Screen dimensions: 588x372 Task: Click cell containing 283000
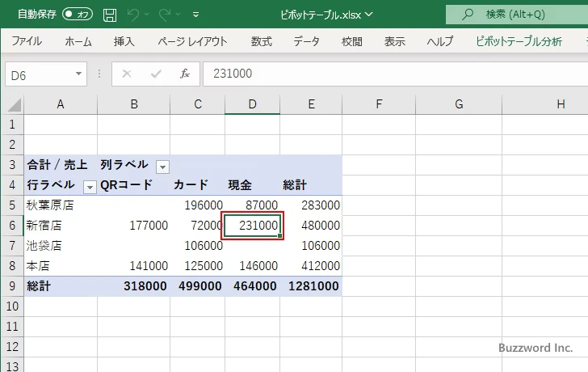pyautogui.click(x=311, y=205)
